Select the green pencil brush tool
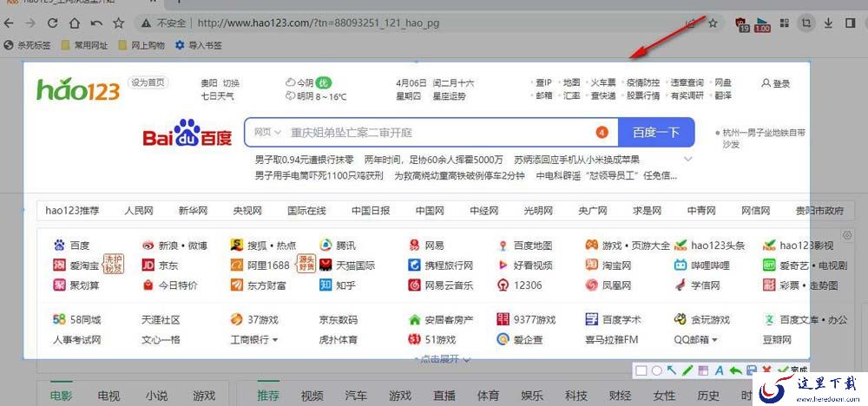The image size is (868, 406). point(687,370)
